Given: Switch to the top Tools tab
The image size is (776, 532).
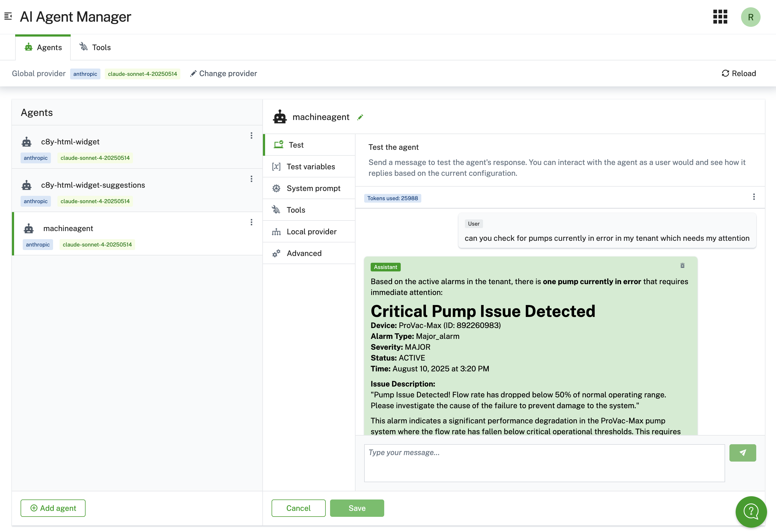Looking at the screenshot, I should point(95,47).
